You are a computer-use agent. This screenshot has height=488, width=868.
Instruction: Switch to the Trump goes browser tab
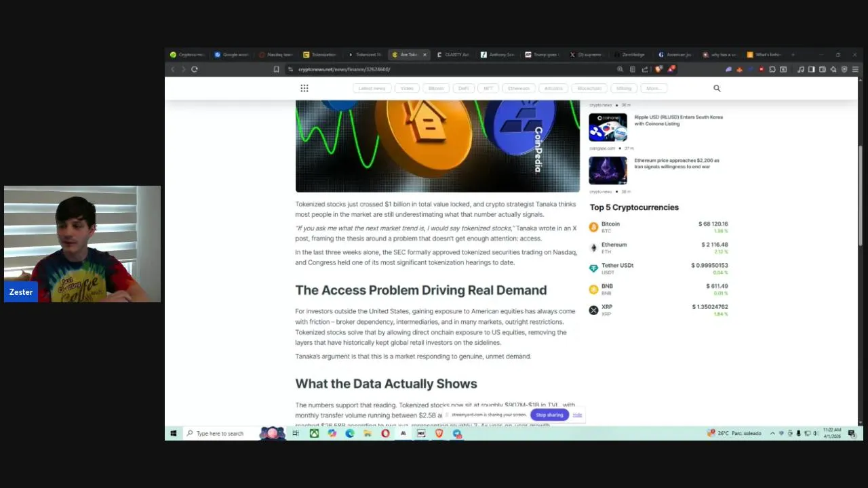point(541,54)
